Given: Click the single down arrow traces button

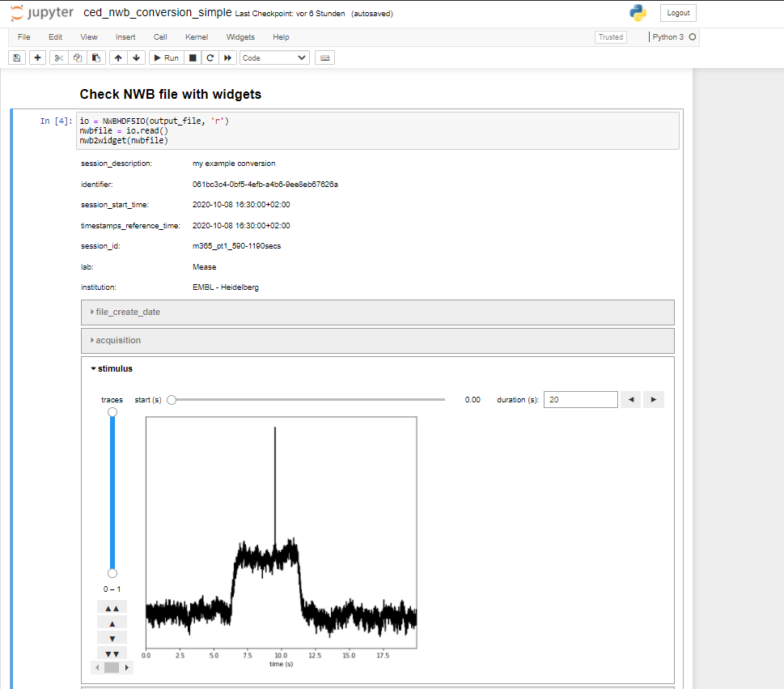Looking at the screenshot, I should point(112,639).
